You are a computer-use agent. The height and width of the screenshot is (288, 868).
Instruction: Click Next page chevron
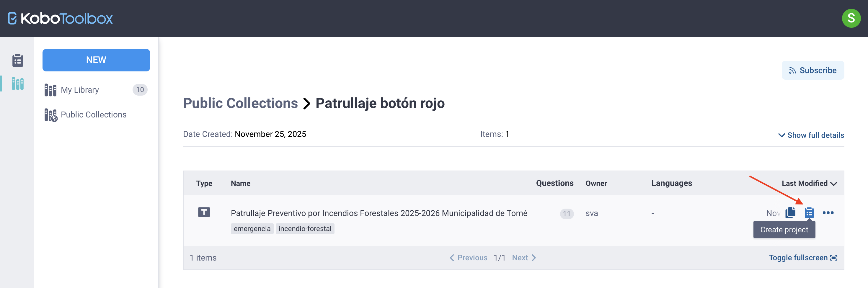(524, 258)
